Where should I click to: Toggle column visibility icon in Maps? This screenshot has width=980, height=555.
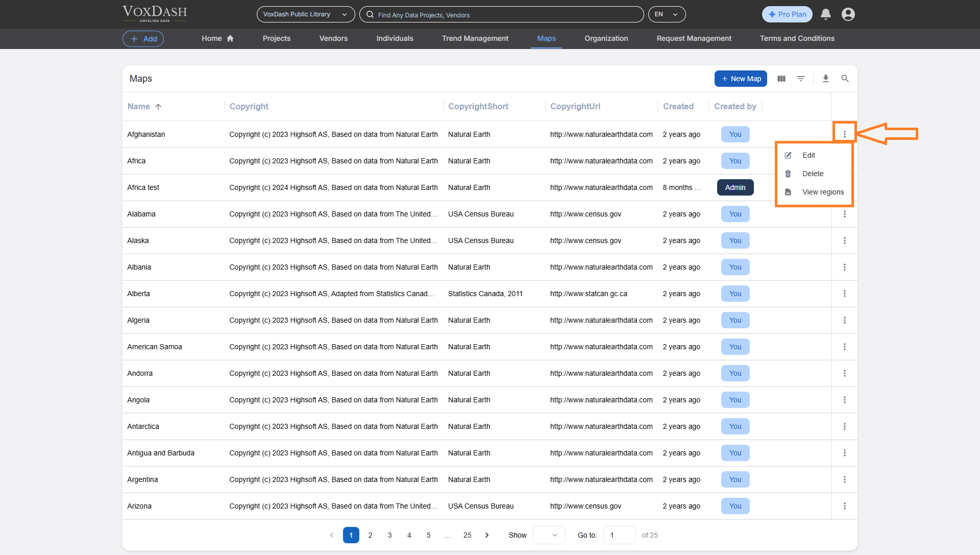[x=781, y=79]
